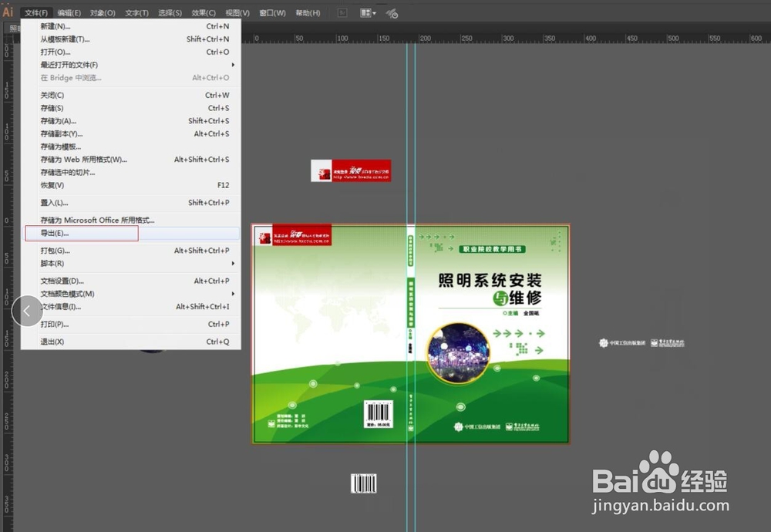Open the 窗口(W) menu

(x=272, y=13)
